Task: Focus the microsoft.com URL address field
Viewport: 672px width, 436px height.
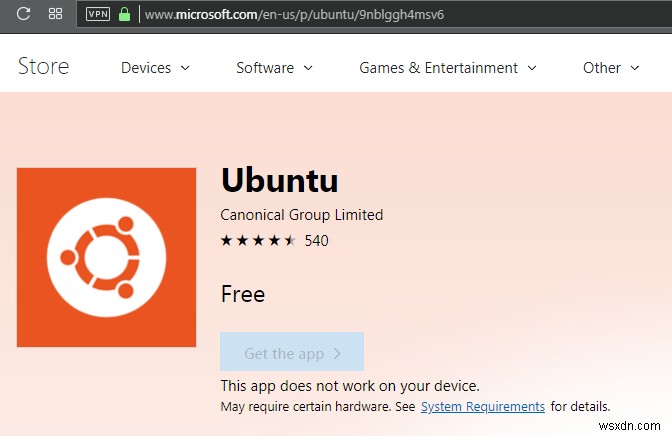Action: [x=300, y=15]
